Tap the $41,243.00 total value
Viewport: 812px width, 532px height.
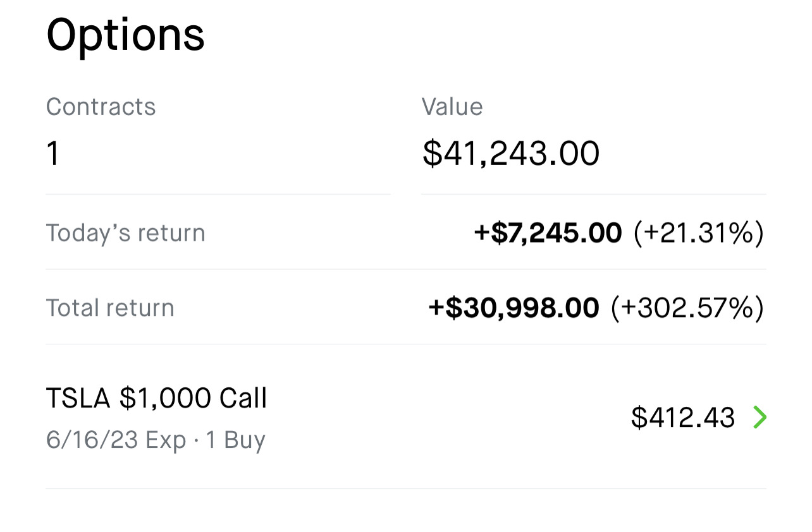(510, 154)
